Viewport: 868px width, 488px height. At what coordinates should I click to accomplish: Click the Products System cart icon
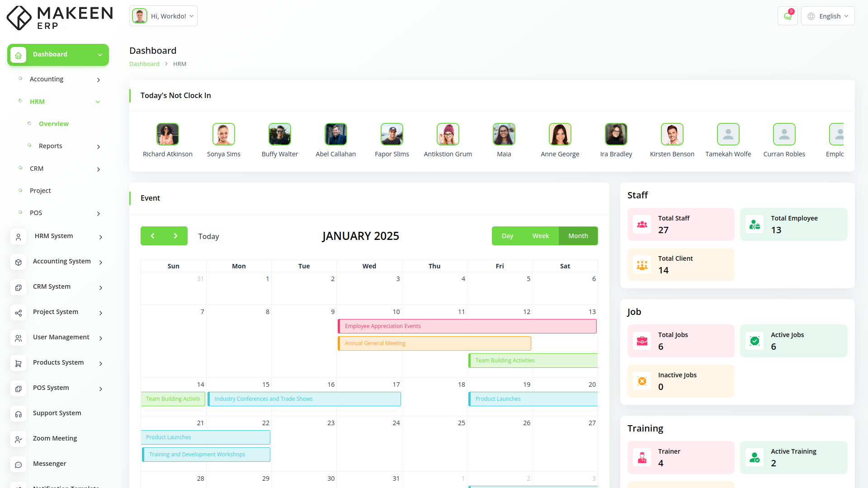coord(19,363)
